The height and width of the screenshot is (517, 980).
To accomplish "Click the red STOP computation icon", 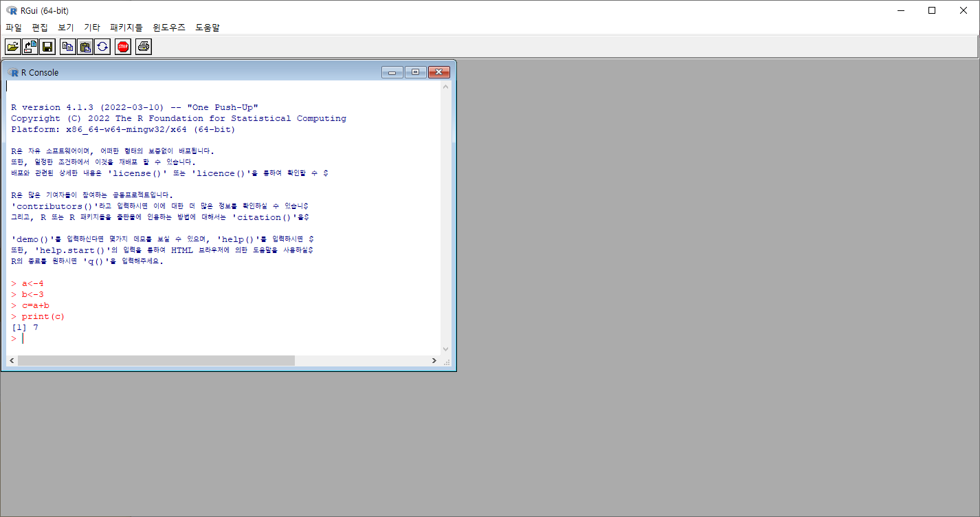I will pyautogui.click(x=123, y=47).
